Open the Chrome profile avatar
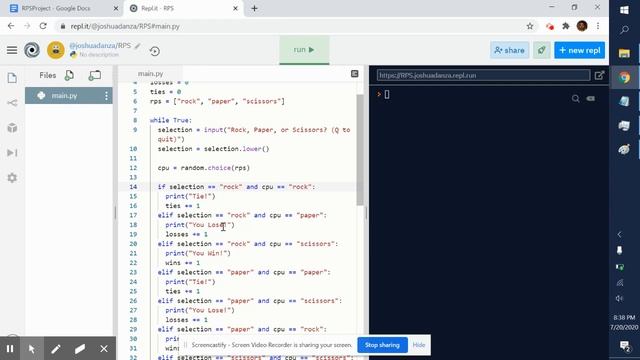This screenshot has height=360, width=640. coord(582,26)
